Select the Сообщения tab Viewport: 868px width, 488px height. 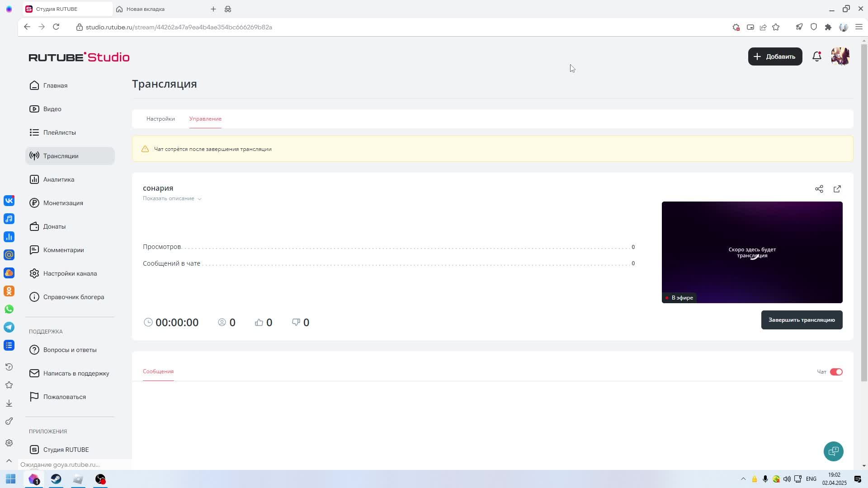tap(158, 371)
